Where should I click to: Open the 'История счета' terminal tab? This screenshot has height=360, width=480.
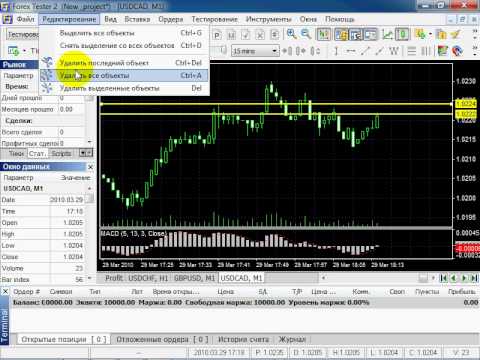click(243, 339)
